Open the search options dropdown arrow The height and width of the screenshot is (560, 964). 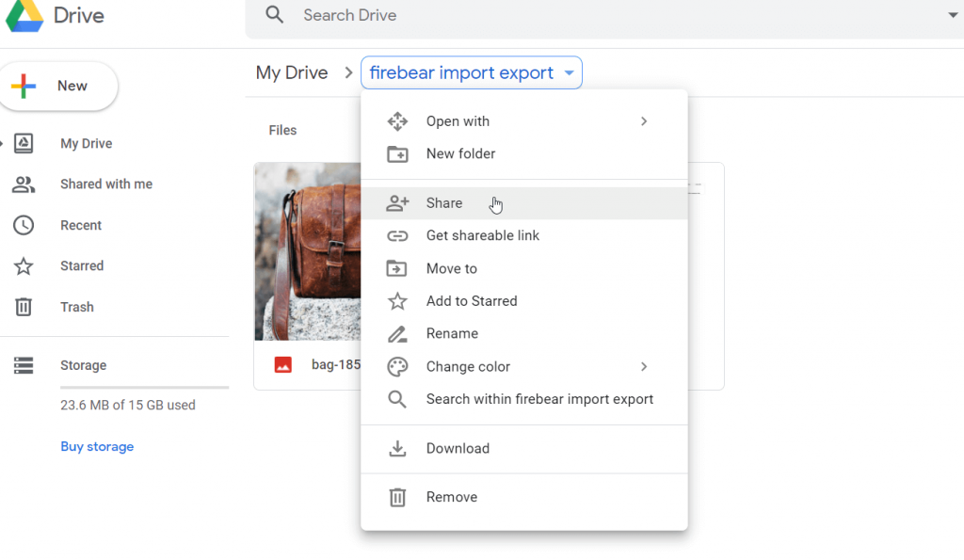click(x=953, y=15)
